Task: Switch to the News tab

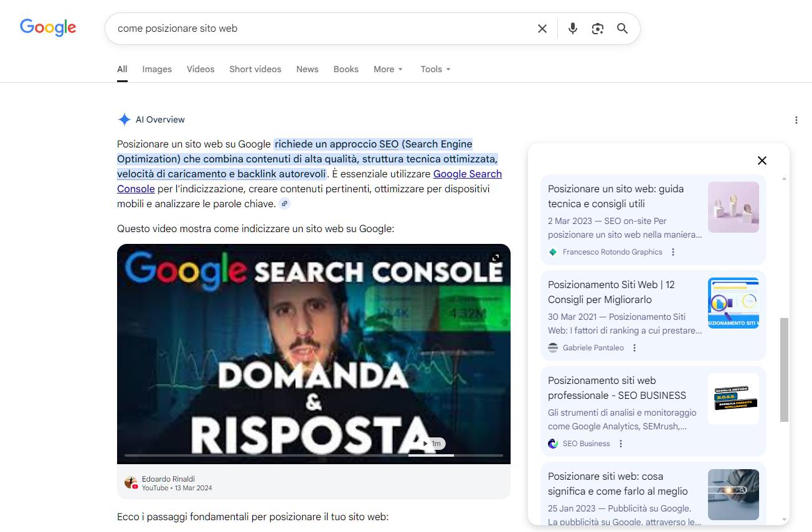Action: pyautogui.click(x=307, y=69)
